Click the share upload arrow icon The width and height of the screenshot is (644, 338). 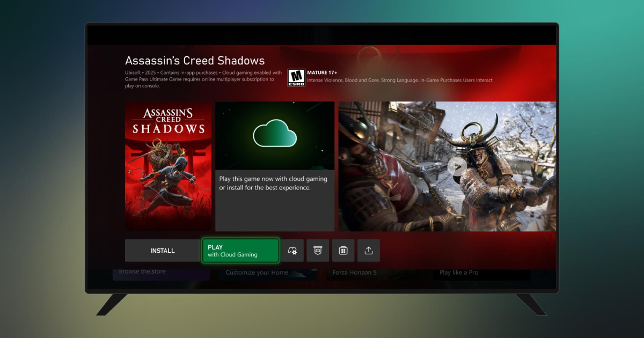(369, 251)
